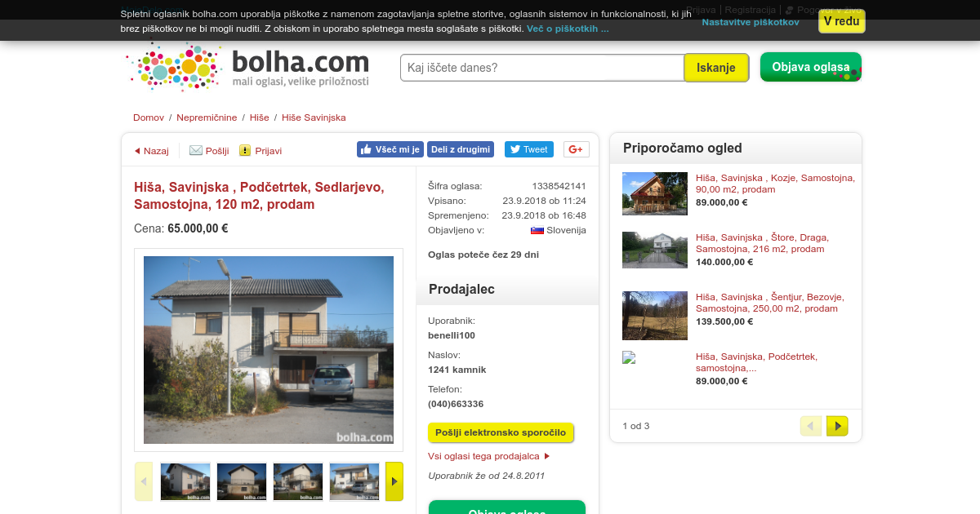980x514 pixels.
Task: Share via the Tweet button
Action: (x=529, y=149)
